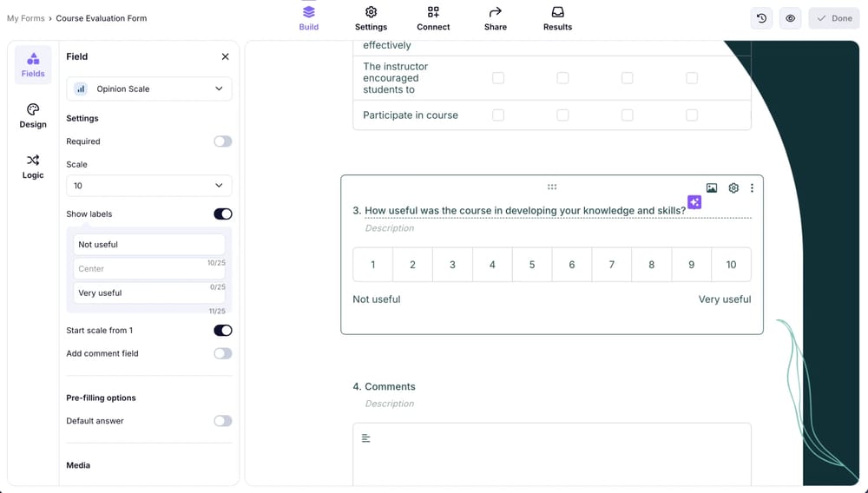This screenshot has height=493, width=868.
Task: Click the Comments long text area
Action: point(552,454)
